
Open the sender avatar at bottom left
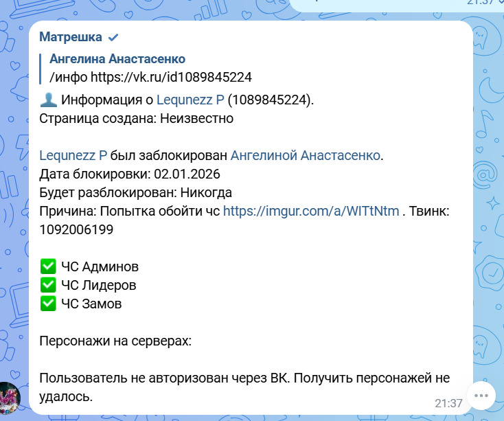[x=10, y=398]
